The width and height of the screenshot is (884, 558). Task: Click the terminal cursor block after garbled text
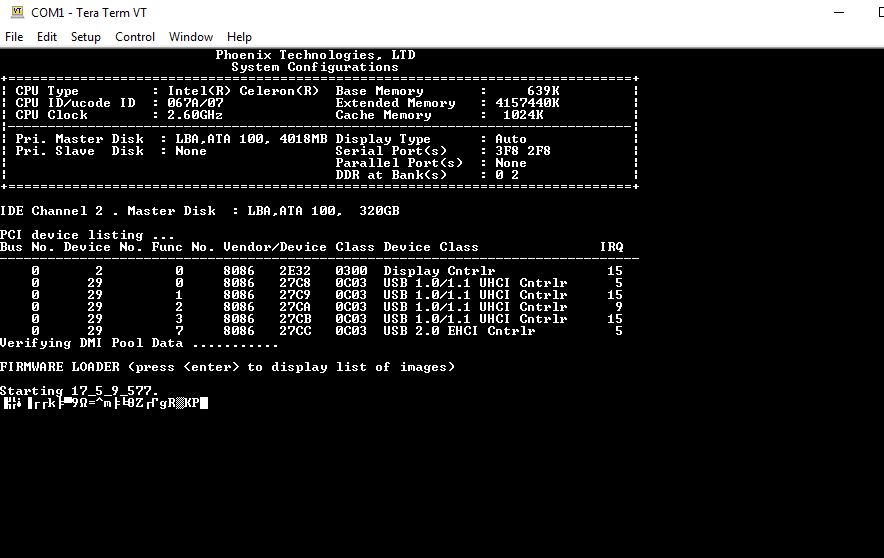tap(204, 403)
